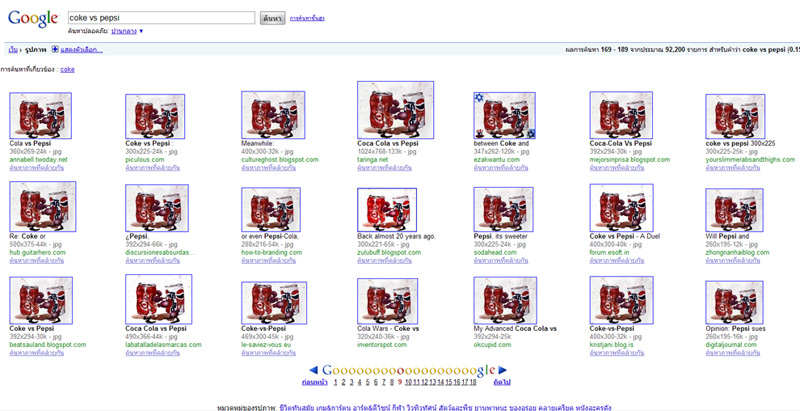Open the okcupid 'My Advanced Coca Cola vs' thumbnail
Viewport: 800px width, 411px height.
point(505,301)
